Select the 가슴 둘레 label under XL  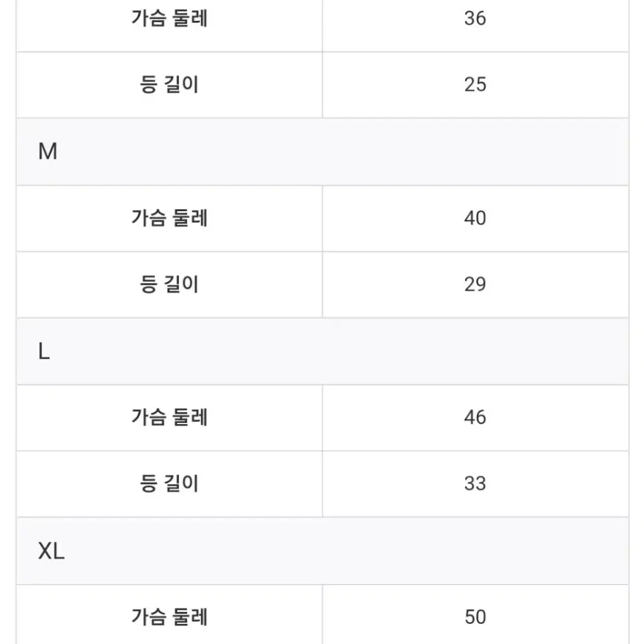169,617
